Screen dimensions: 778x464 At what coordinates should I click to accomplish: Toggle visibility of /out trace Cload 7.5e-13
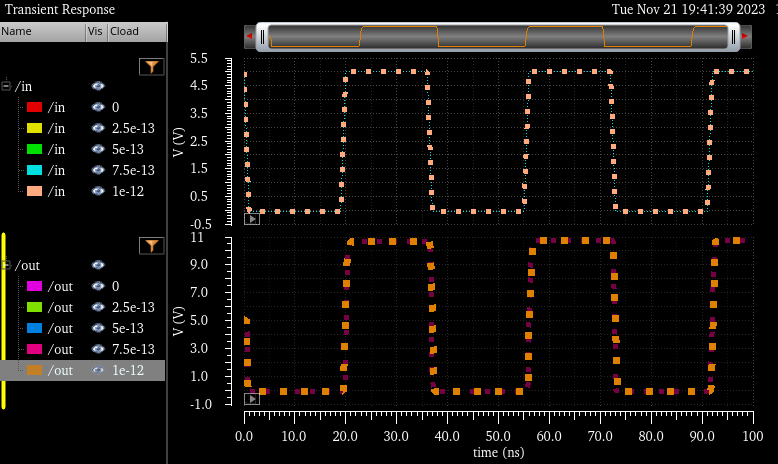pyautogui.click(x=98, y=349)
